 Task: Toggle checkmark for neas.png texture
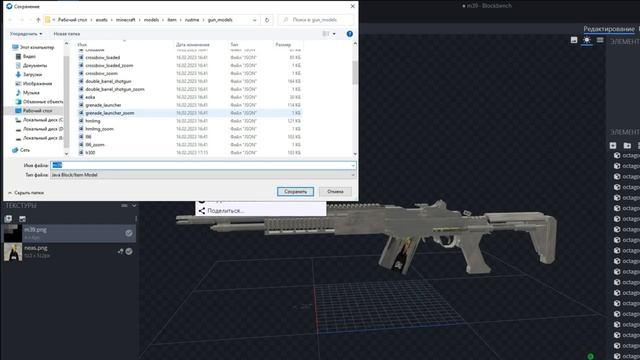(129, 251)
